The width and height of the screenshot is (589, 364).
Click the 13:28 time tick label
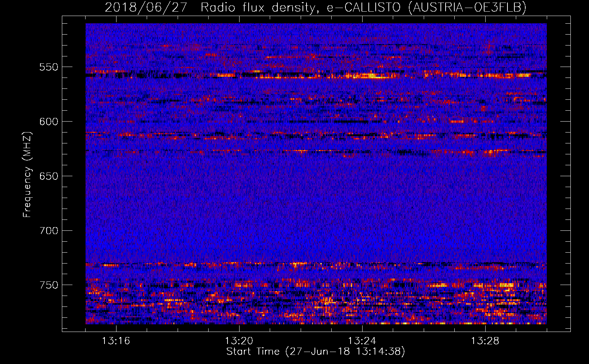(x=485, y=341)
